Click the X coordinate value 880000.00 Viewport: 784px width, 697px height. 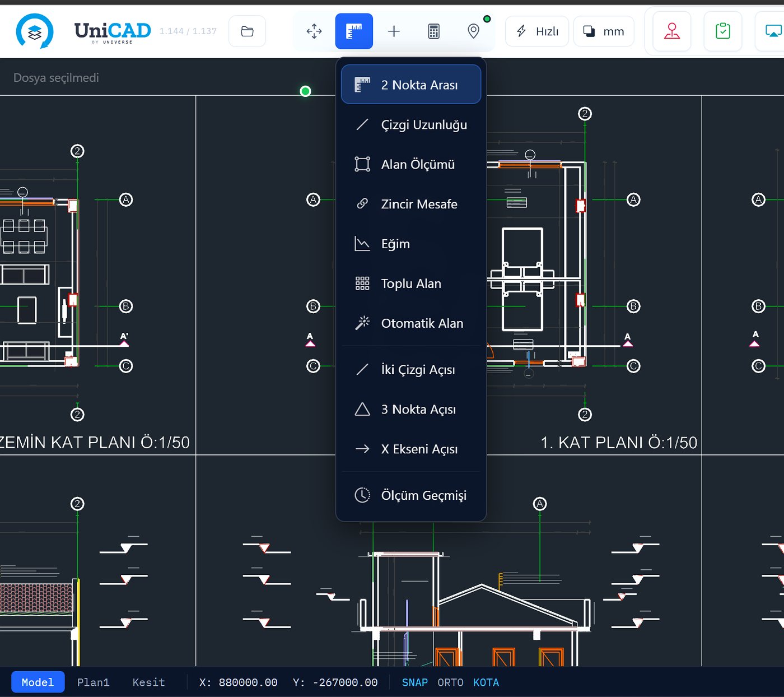point(248,682)
